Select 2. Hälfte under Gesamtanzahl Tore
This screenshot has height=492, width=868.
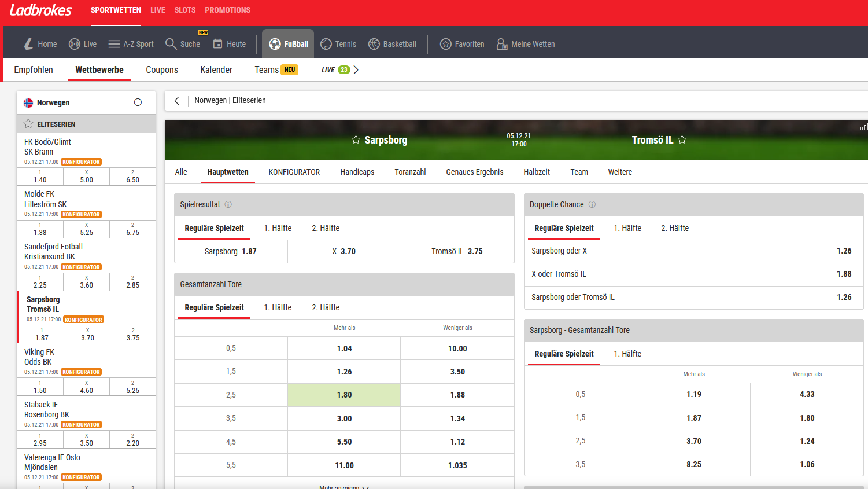click(326, 307)
